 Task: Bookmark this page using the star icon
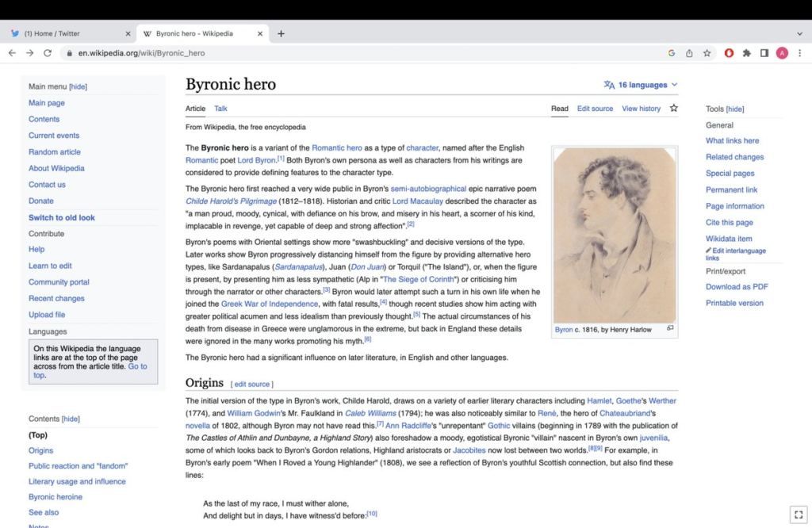pos(706,53)
